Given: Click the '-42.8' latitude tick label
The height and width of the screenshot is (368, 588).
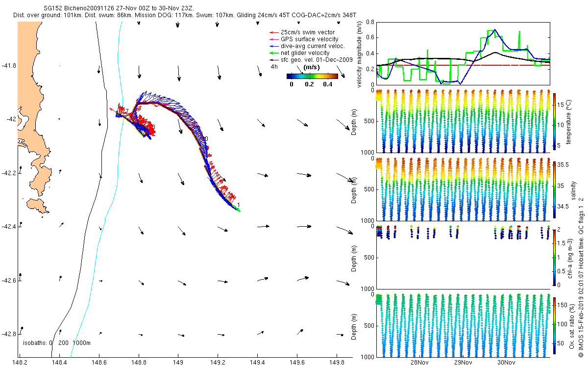Looking at the screenshot, I should pos(9,334).
